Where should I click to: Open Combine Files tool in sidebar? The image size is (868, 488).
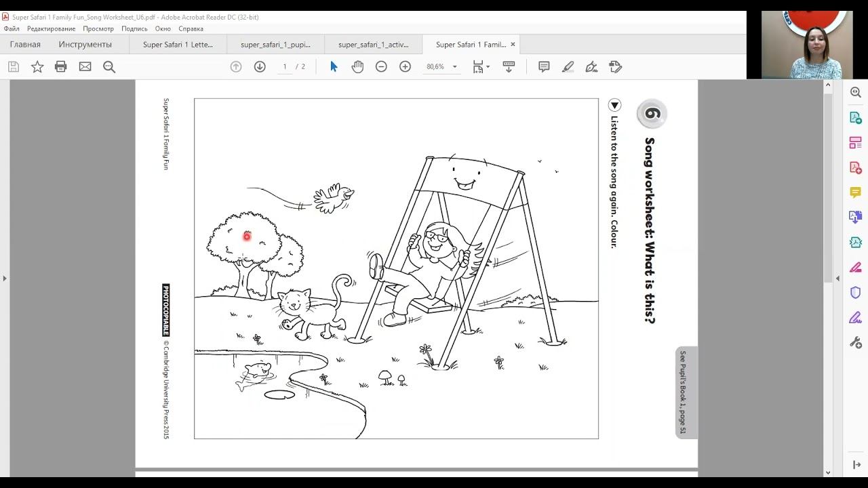[x=856, y=218]
